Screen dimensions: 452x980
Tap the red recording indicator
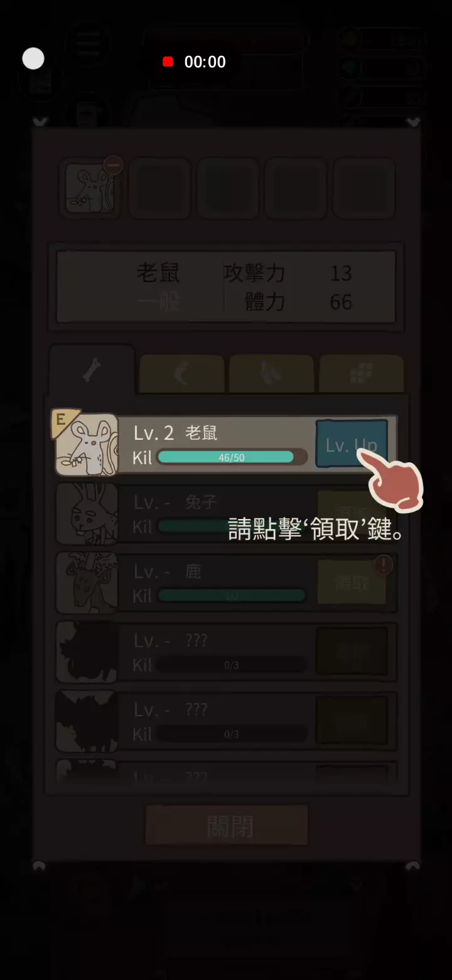coord(168,62)
